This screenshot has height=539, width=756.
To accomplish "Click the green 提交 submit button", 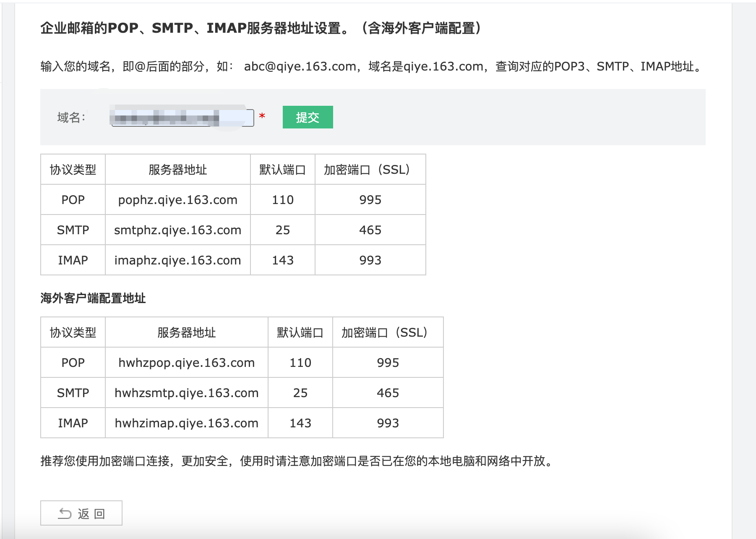I will 308,117.
